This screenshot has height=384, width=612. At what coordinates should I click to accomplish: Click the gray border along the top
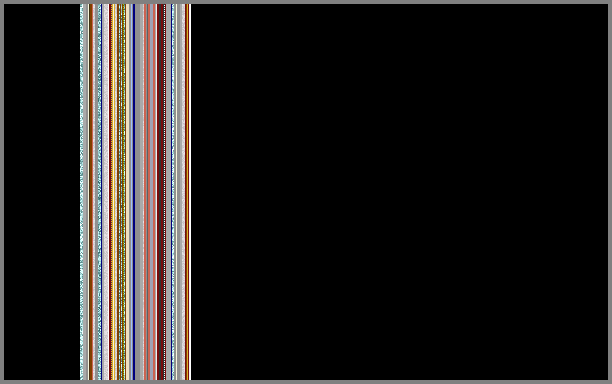coord(306,2)
